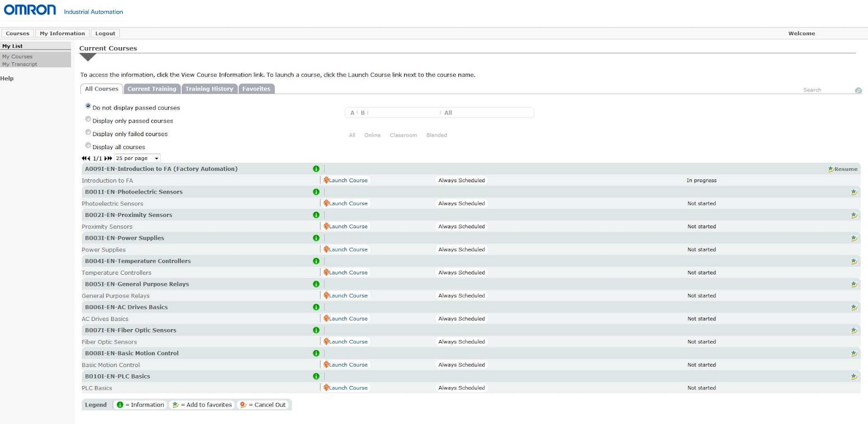Add Basic Motion Control to favorites
The height and width of the screenshot is (424, 868).
point(854,354)
